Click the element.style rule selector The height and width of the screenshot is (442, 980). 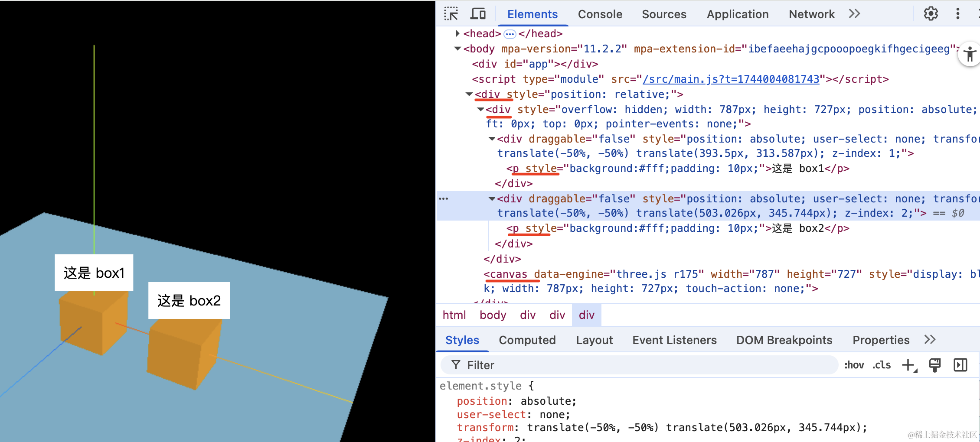coord(480,386)
